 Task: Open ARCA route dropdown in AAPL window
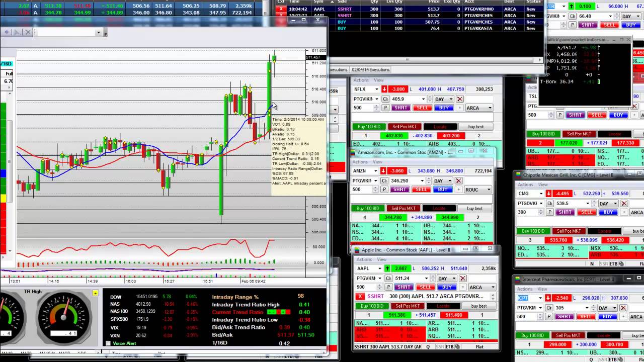(x=493, y=287)
